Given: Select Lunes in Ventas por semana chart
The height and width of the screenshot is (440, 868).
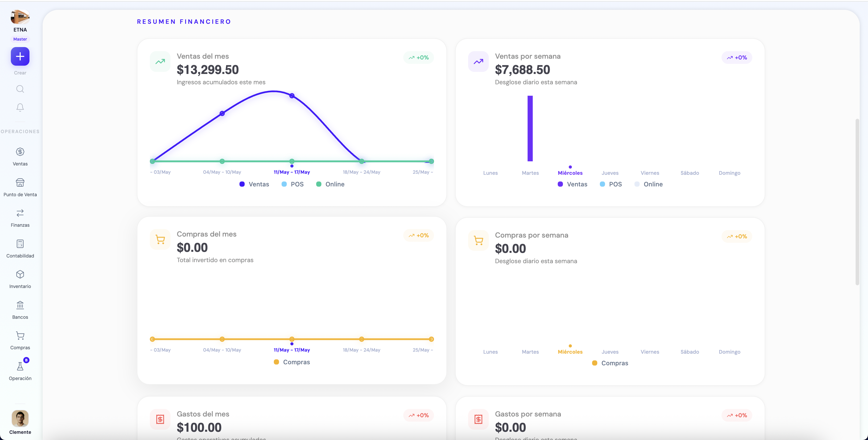Looking at the screenshot, I should click(490, 173).
